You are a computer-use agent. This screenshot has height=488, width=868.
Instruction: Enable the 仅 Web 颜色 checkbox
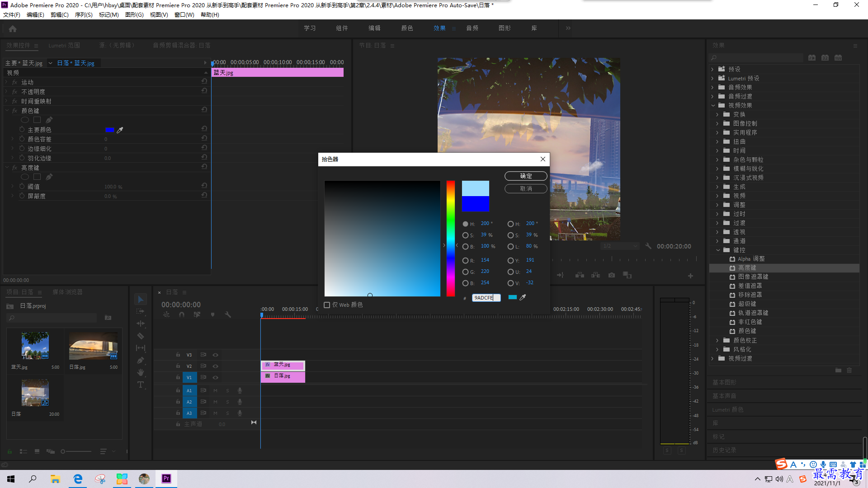click(x=327, y=305)
